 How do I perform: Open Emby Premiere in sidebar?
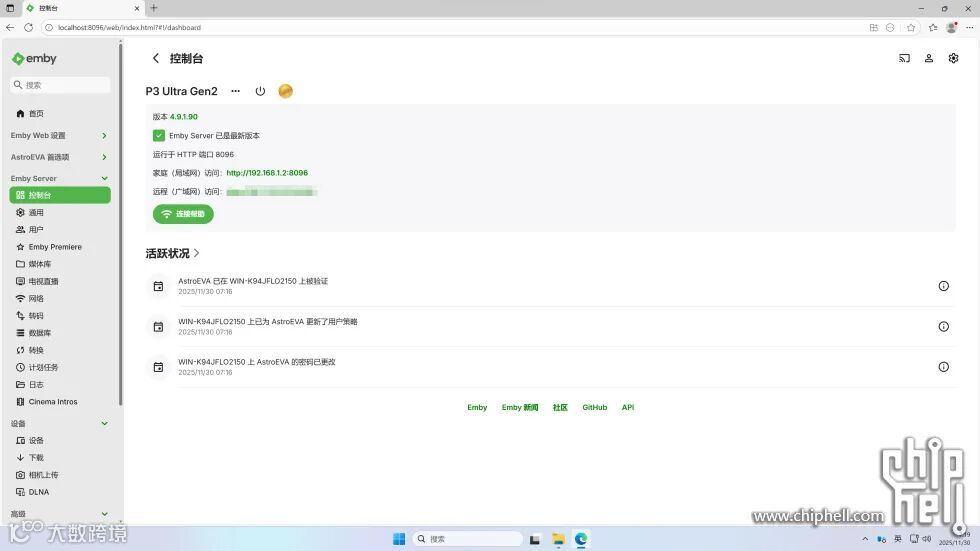click(x=60, y=247)
